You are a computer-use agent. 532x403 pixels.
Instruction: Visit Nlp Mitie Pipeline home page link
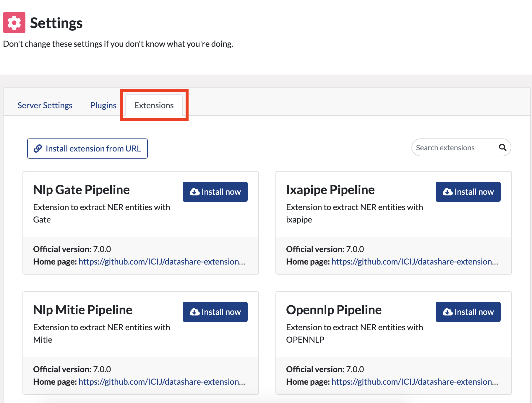coord(162,382)
